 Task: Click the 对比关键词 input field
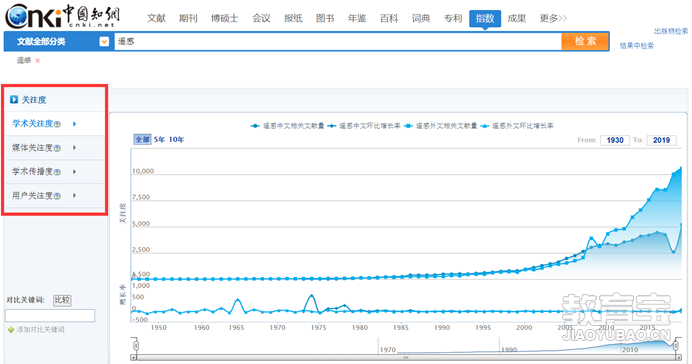(50, 315)
